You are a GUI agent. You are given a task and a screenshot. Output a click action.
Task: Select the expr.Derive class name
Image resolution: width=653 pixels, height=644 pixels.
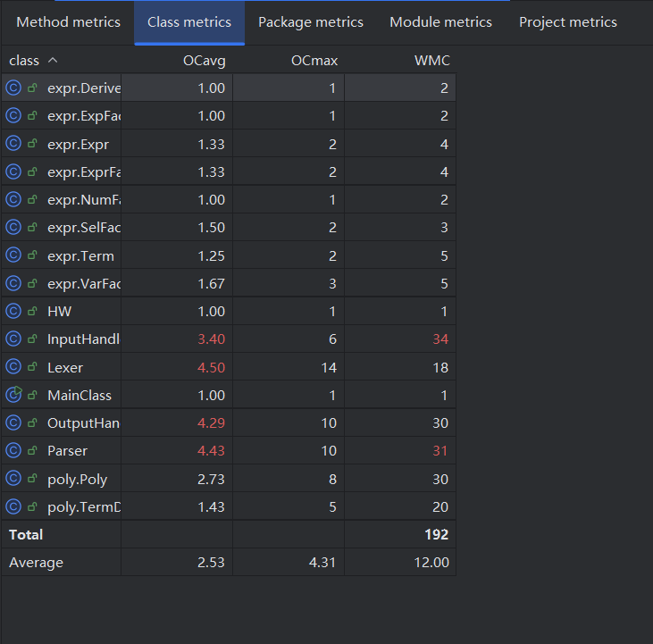pyautogui.click(x=84, y=88)
